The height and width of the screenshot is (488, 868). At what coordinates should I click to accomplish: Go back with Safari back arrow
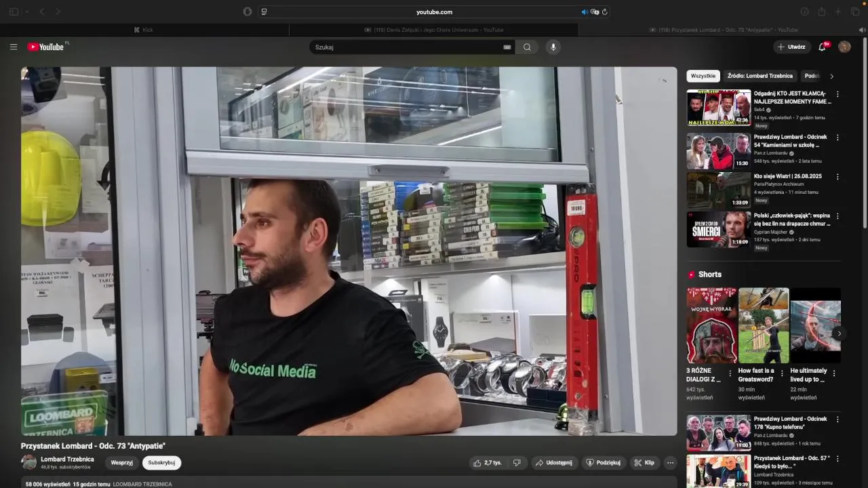(42, 12)
